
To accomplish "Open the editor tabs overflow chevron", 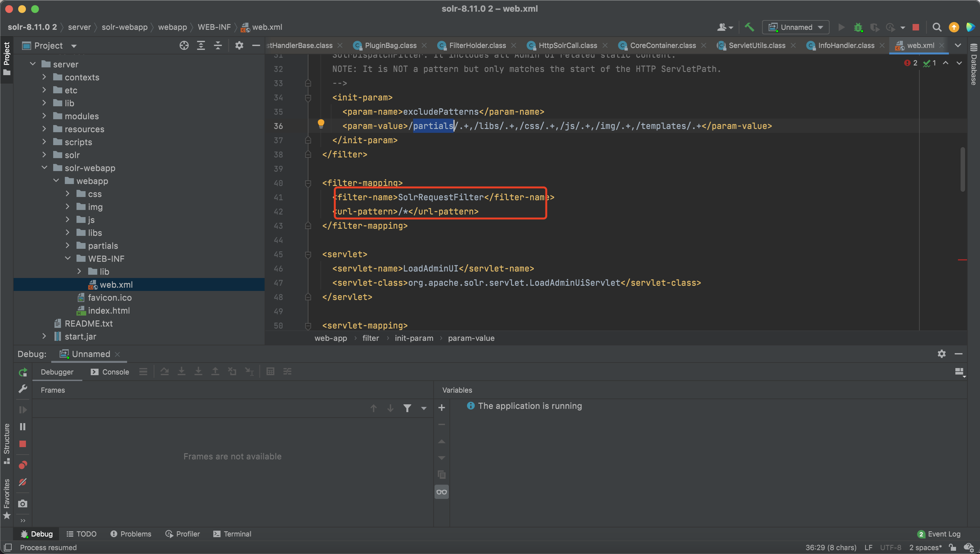I will (x=958, y=45).
